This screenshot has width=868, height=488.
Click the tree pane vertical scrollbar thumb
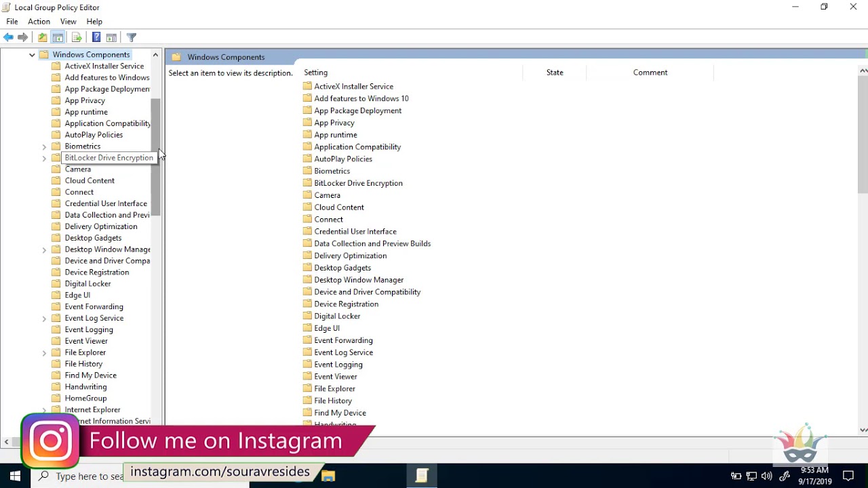click(x=155, y=157)
